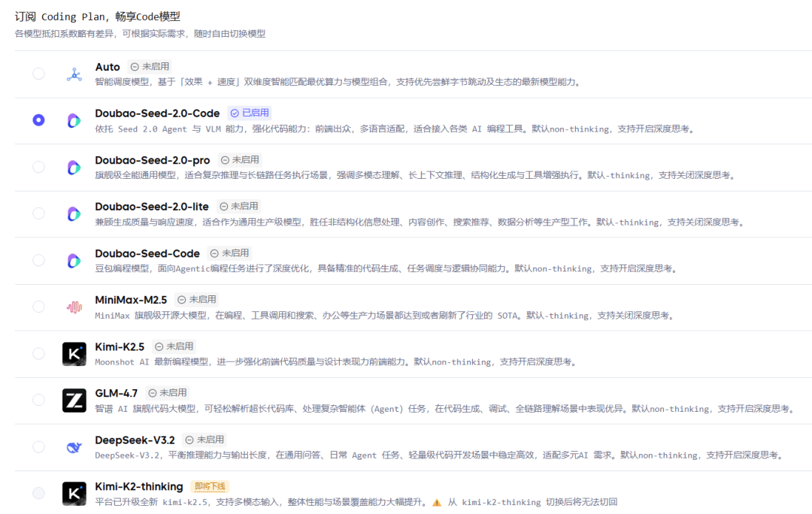Click the DeepSeek-V3.2 whale icon
The image size is (812, 514).
[x=74, y=446]
